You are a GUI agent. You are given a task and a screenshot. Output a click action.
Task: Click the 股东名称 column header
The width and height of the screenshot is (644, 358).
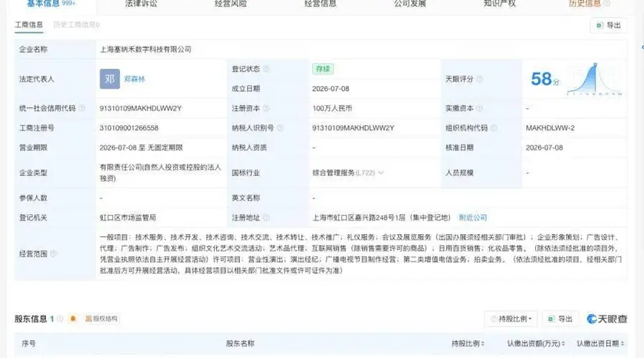[x=240, y=343]
